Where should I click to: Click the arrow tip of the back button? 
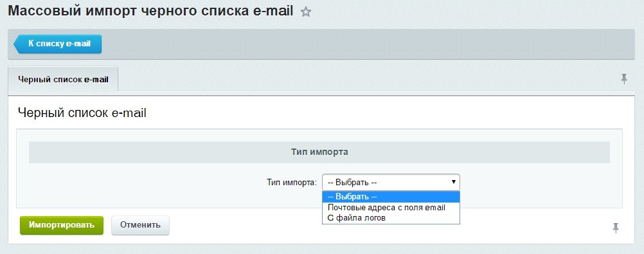click(x=17, y=44)
